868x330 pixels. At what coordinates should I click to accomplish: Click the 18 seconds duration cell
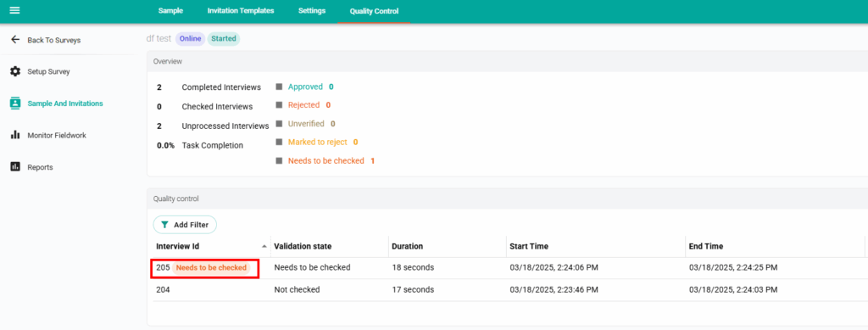click(413, 267)
